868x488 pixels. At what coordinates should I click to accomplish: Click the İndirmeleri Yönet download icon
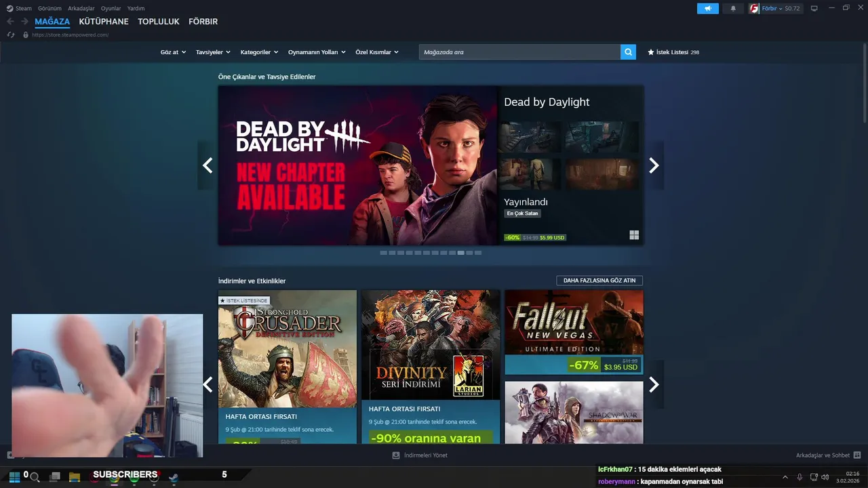pos(396,455)
